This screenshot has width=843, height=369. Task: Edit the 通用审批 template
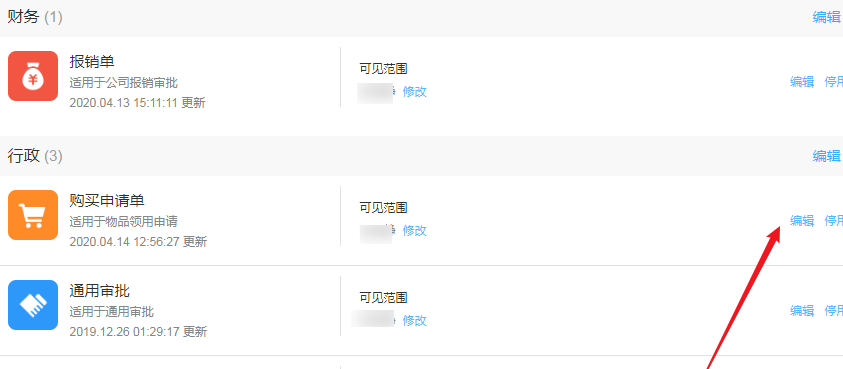[802, 310]
